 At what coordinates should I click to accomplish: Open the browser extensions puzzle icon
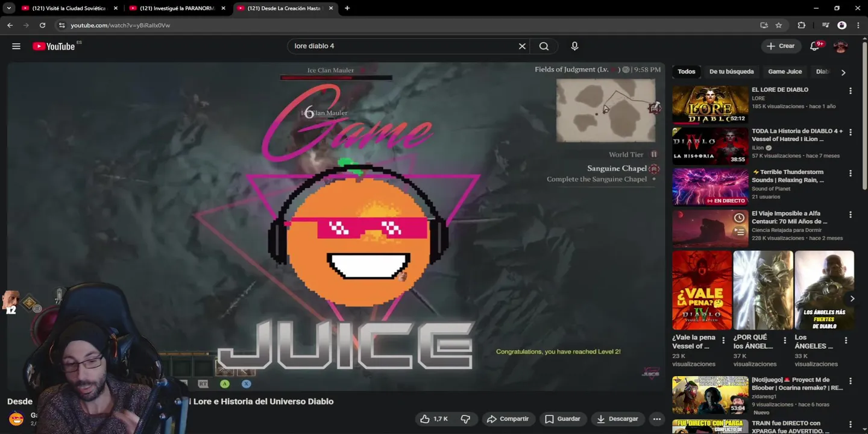click(801, 25)
